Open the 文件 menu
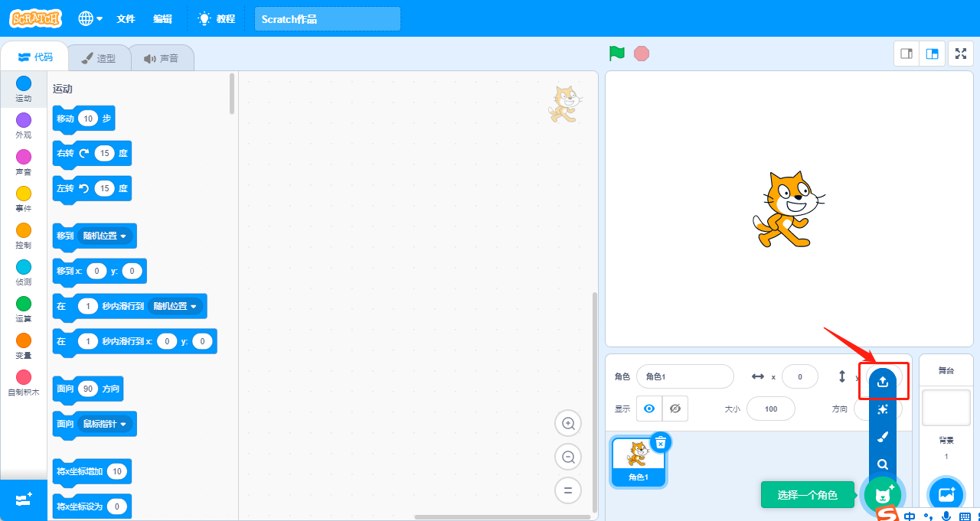Screen dimensions: 980x521 (126, 18)
